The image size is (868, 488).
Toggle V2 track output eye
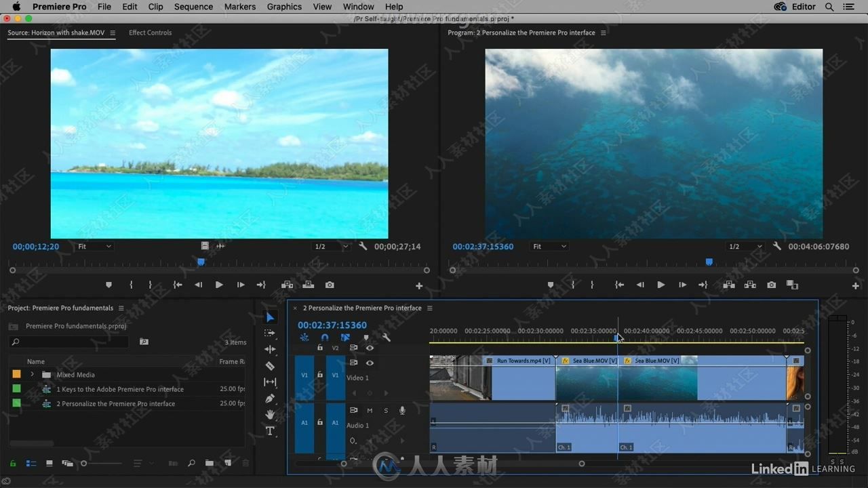point(370,348)
